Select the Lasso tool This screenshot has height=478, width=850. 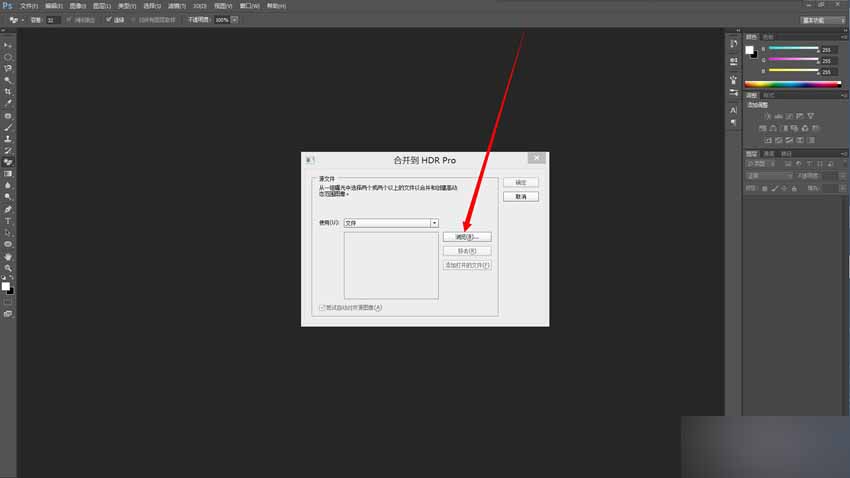8,69
